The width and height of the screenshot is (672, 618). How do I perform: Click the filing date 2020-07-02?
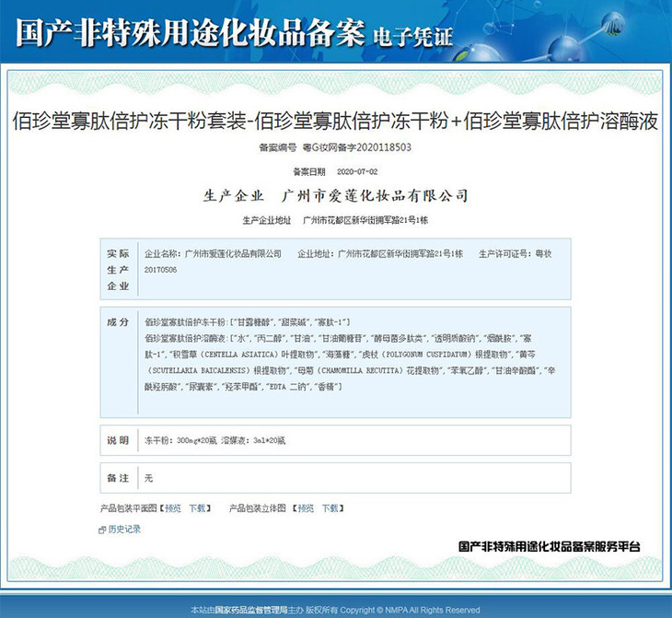pyautogui.click(x=357, y=172)
